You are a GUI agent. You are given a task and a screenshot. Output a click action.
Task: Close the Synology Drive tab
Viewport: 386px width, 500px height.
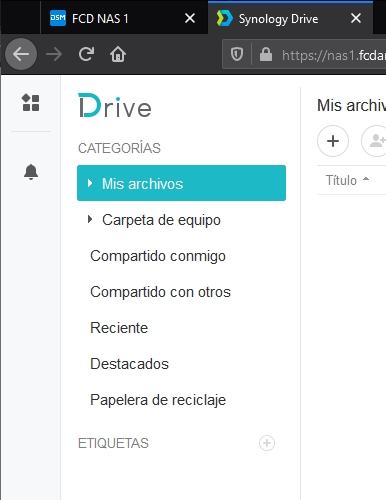point(356,18)
